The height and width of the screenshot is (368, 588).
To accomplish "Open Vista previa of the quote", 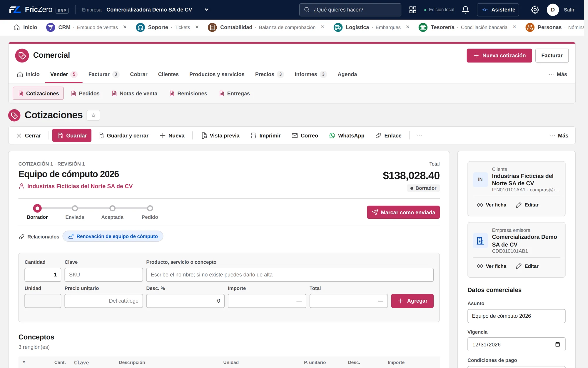I will 220,135.
